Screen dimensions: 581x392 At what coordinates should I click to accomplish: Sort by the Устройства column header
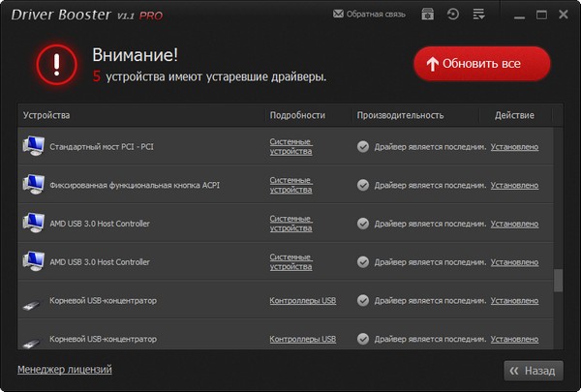(x=46, y=115)
